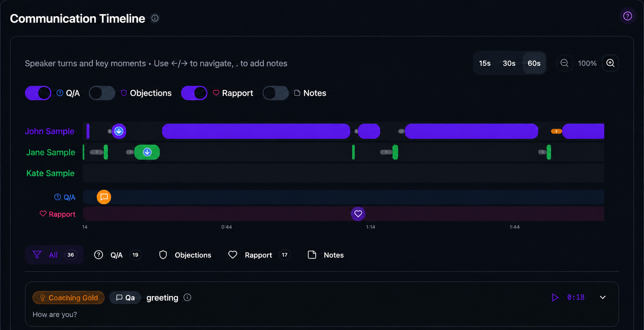Screen dimensions: 644x330
Task: Click the orange Q/A chat bubble marker
Action: coord(104,197)
